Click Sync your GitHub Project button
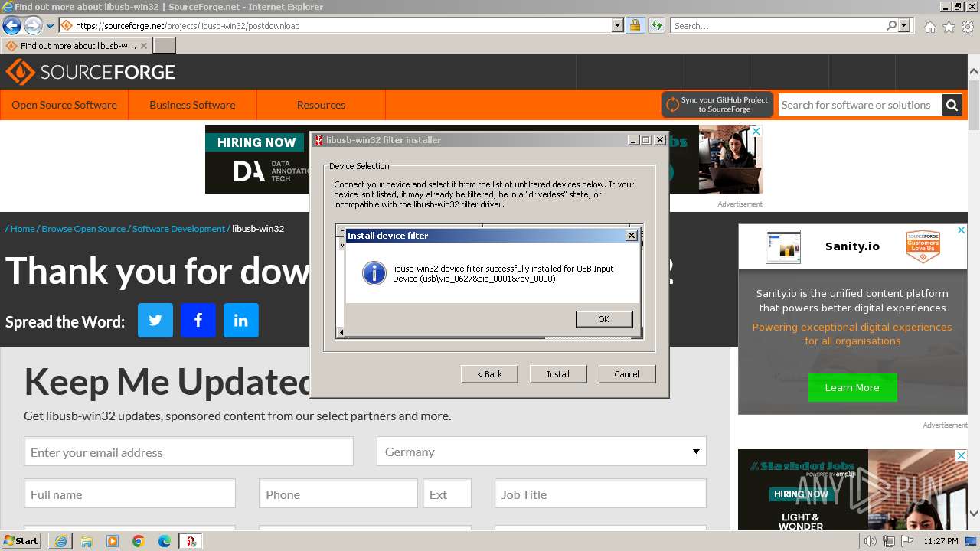Viewport: 980px width, 551px height. (717, 105)
